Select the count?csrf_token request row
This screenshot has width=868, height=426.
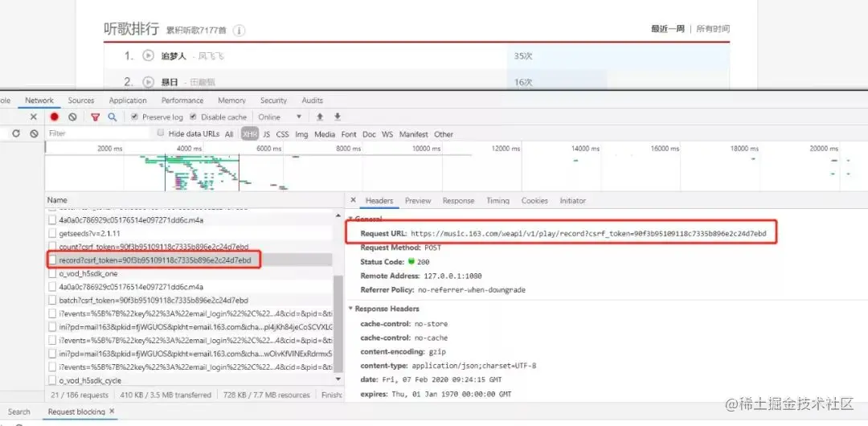coord(190,247)
